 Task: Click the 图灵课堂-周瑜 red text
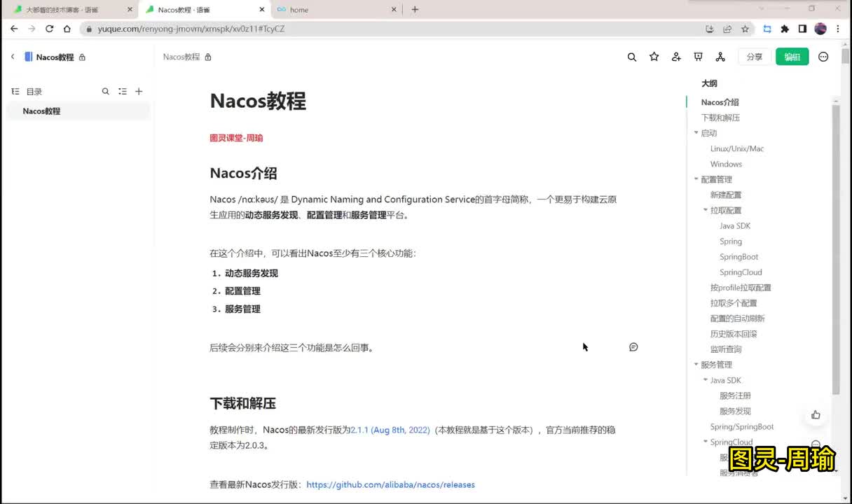pyautogui.click(x=236, y=138)
